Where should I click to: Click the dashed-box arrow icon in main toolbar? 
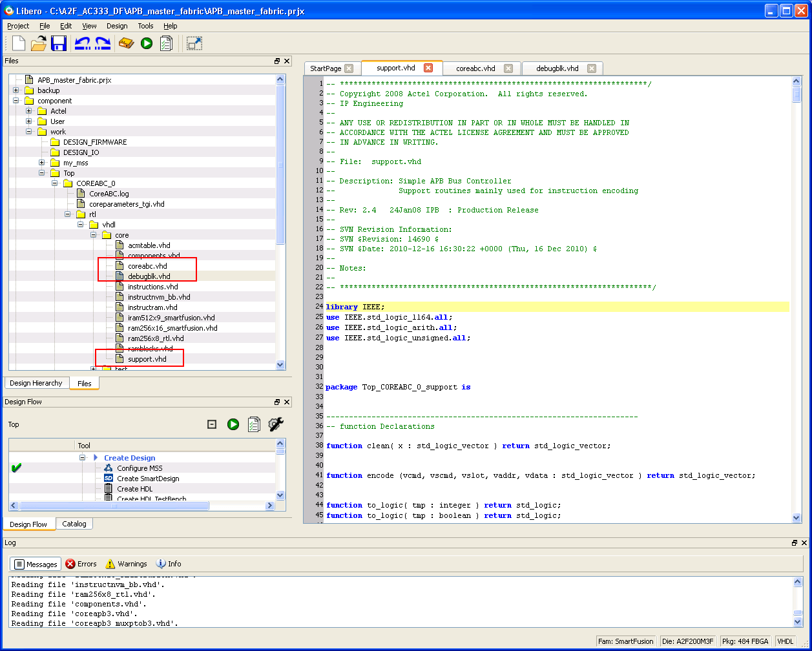point(194,43)
